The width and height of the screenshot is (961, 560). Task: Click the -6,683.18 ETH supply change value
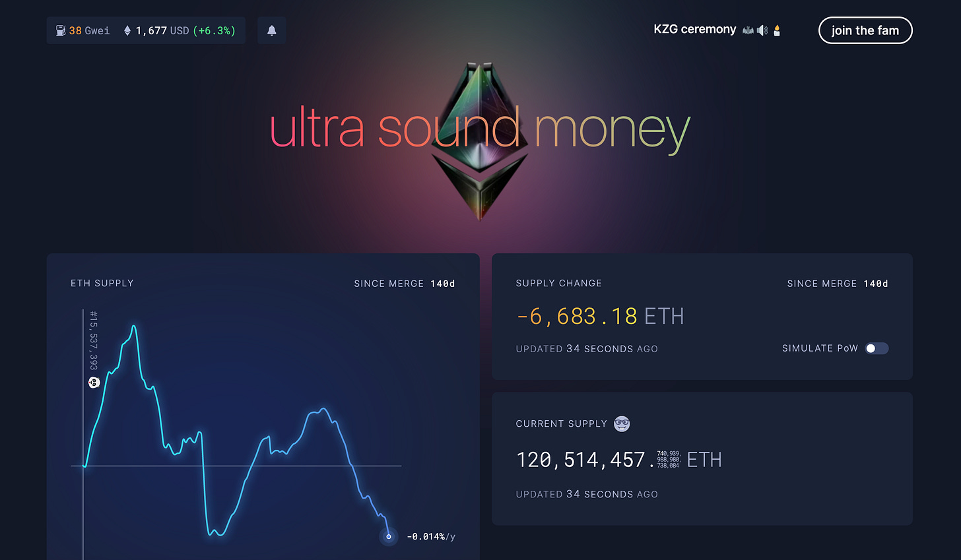pos(600,317)
